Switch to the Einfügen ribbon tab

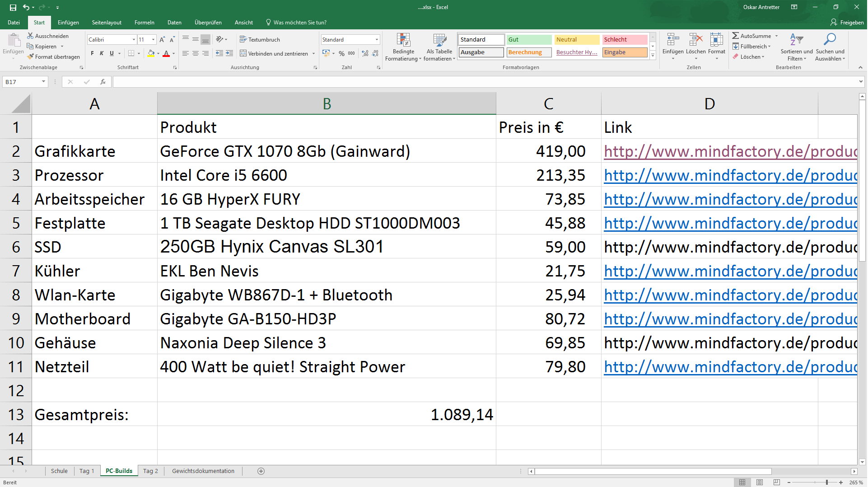pyautogui.click(x=68, y=22)
